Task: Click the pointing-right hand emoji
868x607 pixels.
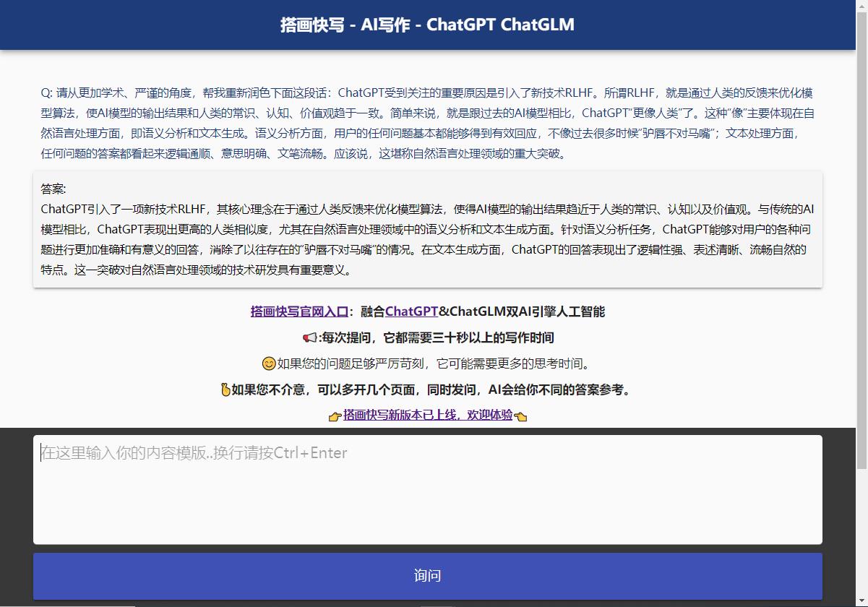Action: [335, 416]
